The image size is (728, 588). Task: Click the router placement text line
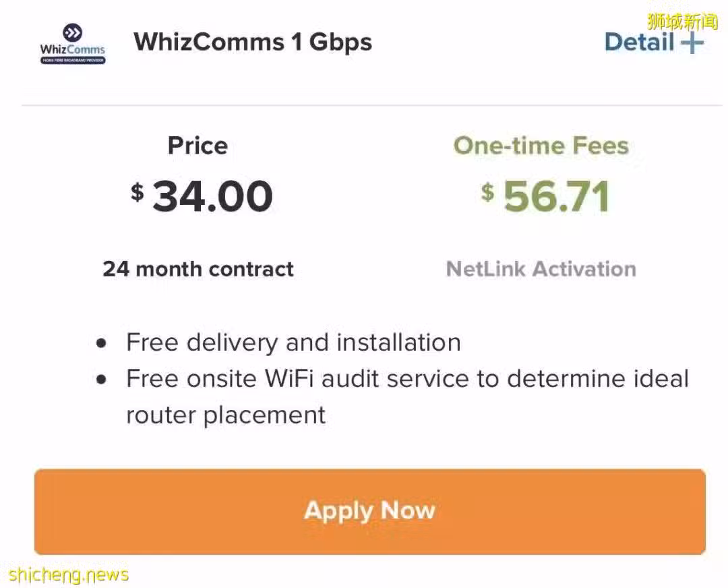click(226, 415)
